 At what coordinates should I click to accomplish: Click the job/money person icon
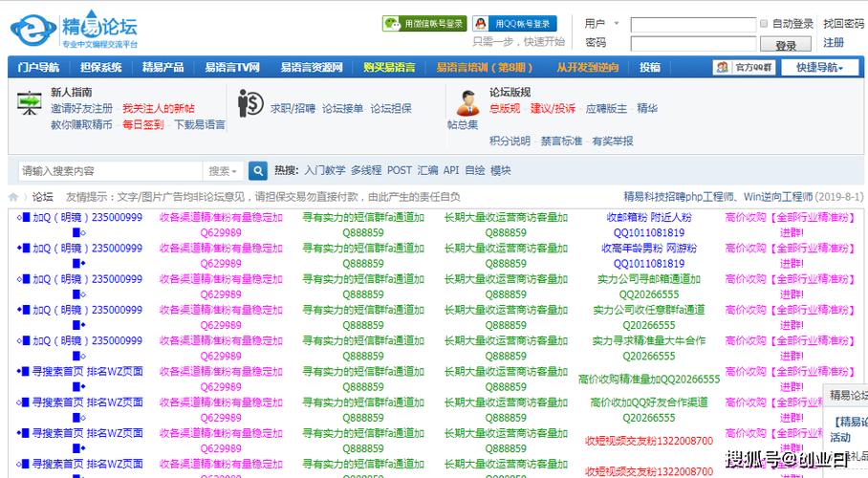250,103
